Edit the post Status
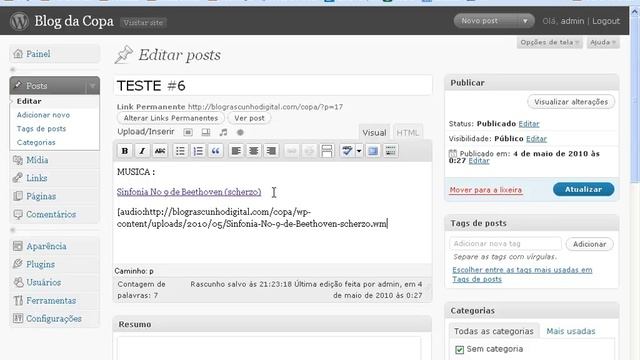 point(529,124)
